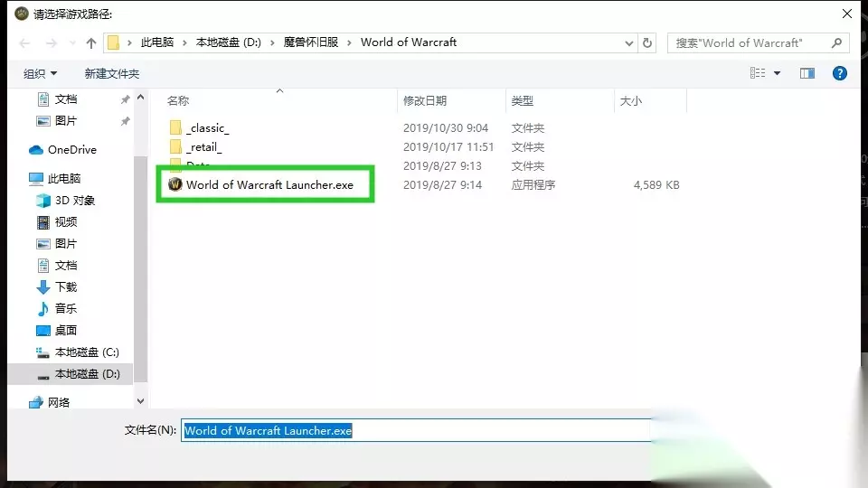The width and height of the screenshot is (868, 488).
Task: Click the _retail_ folder icon
Action: (x=175, y=146)
